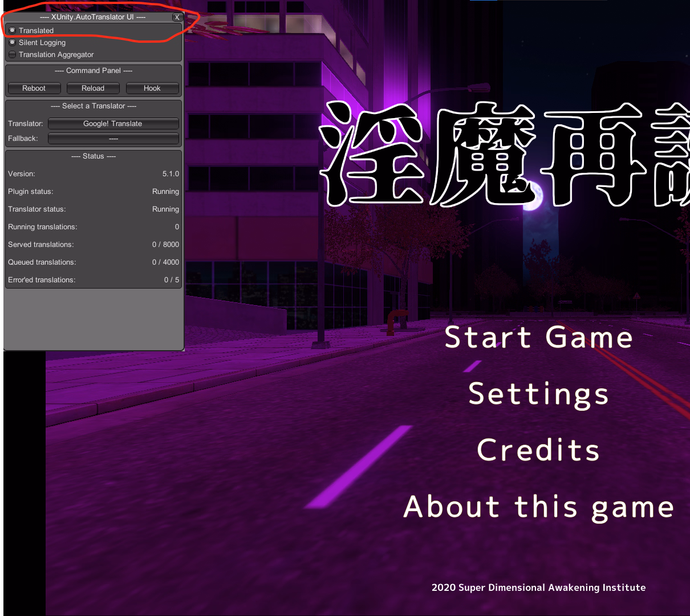690x616 pixels.
Task: Click Reload in the Command Panel
Action: point(93,88)
